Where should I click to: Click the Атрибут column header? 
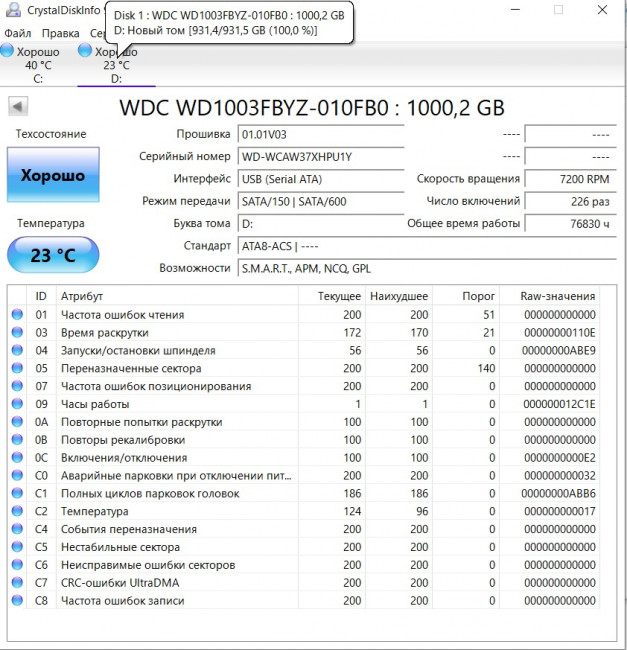click(x=177, y=296)
